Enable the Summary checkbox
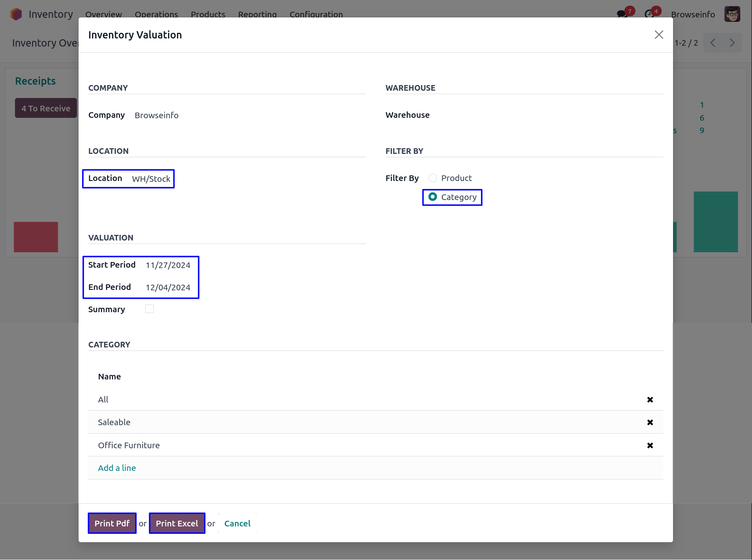The image size is (752, 560). point(149,309)
